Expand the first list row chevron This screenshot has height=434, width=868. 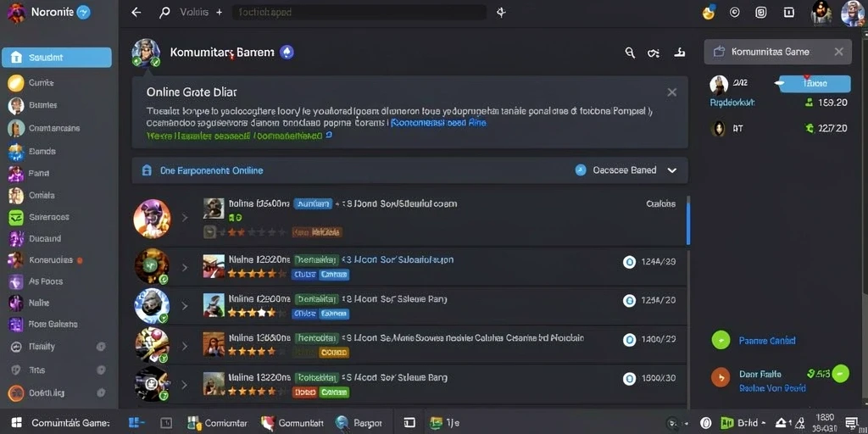coord(185,218)
